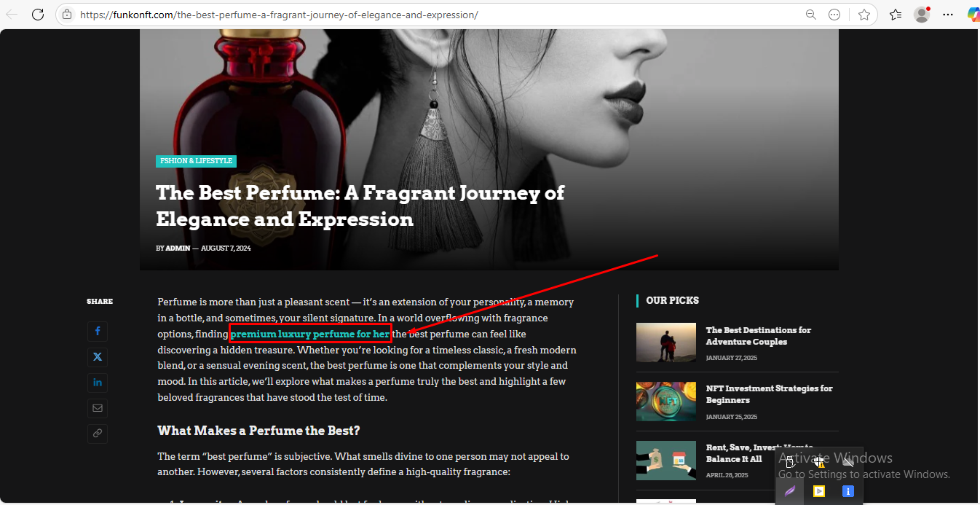980x505 pixels.
Task: Follow the premium luxury perfume for her link
Action: point(310,334)
